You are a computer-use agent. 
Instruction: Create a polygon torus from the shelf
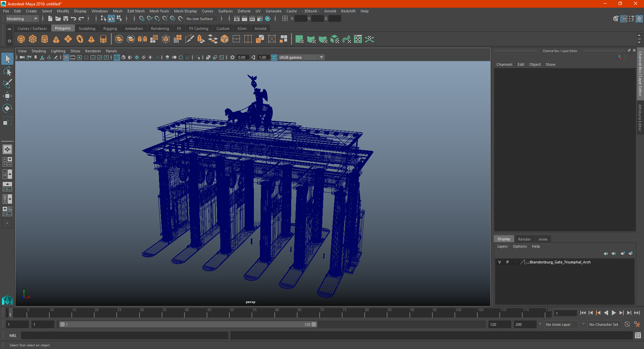(x=80, y=39)
